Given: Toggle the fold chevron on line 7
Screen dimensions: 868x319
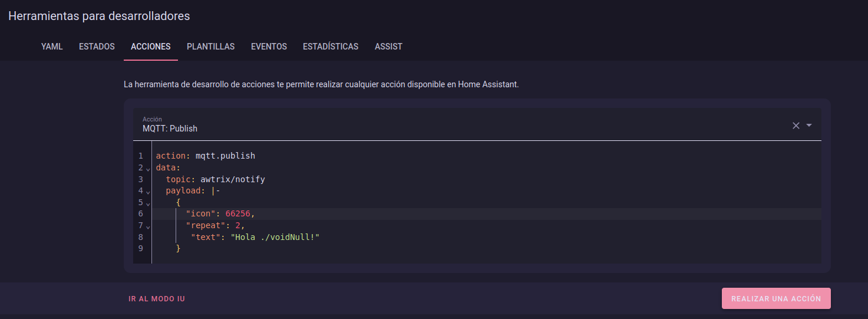Looking at the screenshot, I should (x=148, y=226).
